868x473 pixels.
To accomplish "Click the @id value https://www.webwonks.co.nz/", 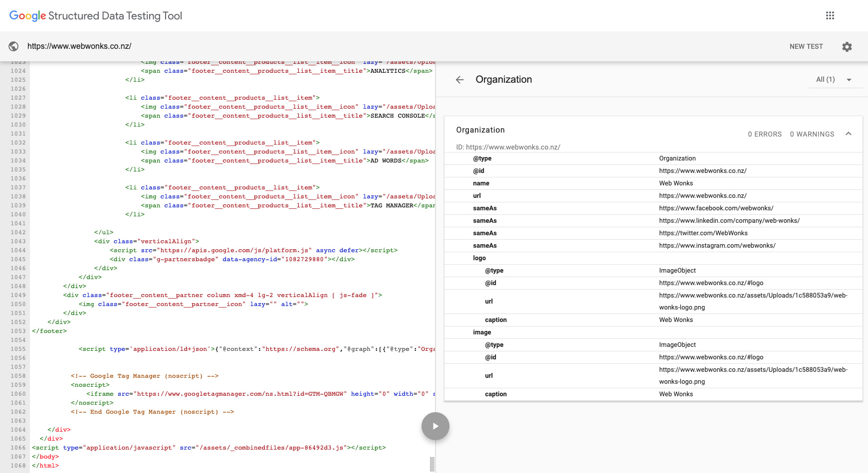I will pyautogui.click(x=703, y=171).
